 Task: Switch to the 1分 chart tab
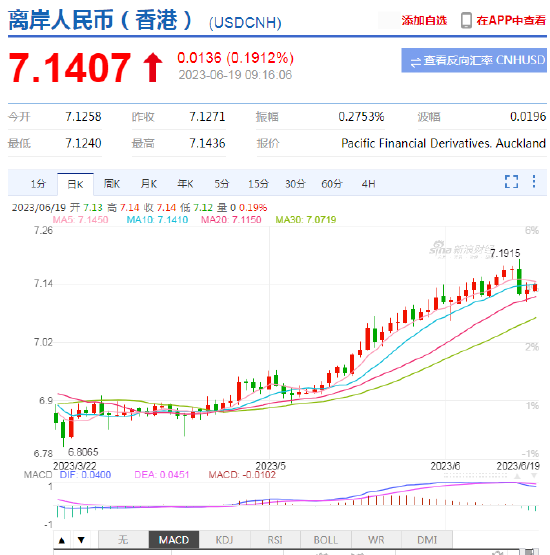click(x=38, y=184)
